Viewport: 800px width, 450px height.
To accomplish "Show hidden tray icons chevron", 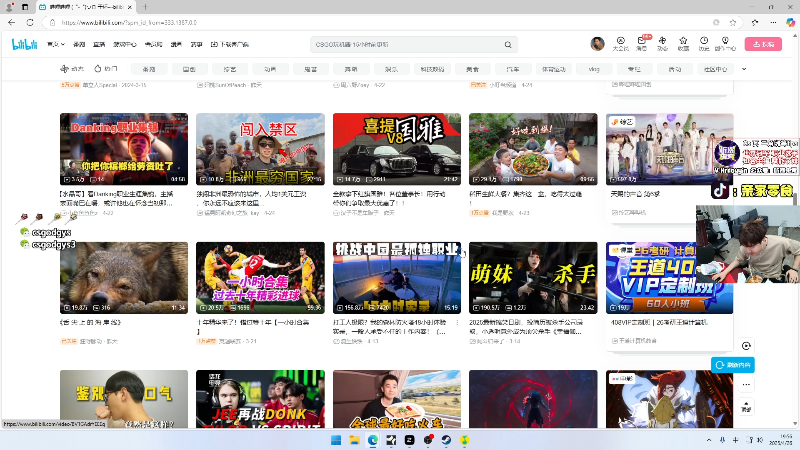I will tap(709, 440).
